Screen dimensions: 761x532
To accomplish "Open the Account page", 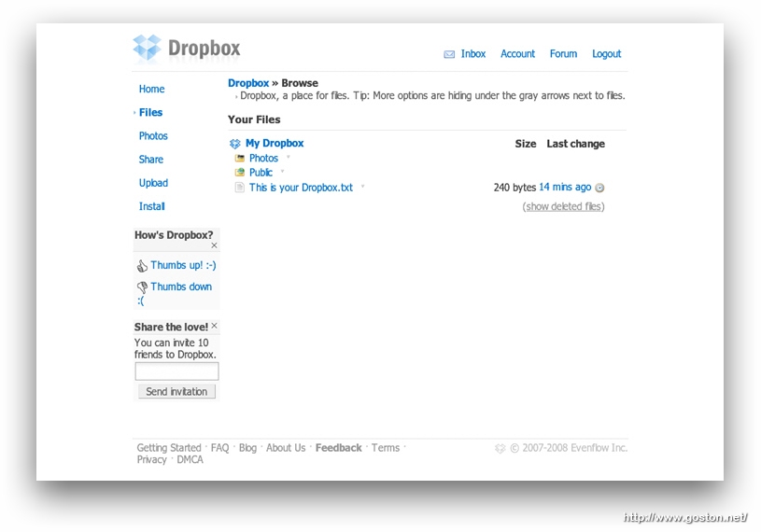I will [517, 54].
